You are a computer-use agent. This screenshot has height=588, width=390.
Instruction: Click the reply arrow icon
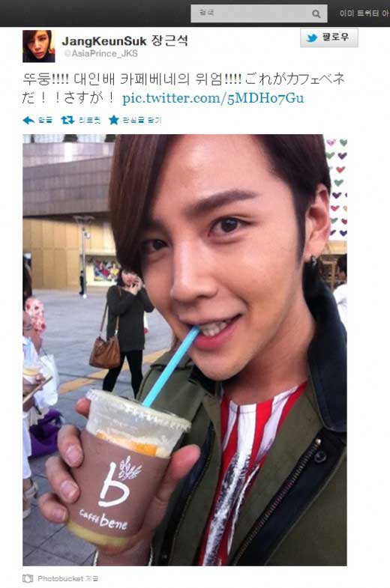[28, 120]
